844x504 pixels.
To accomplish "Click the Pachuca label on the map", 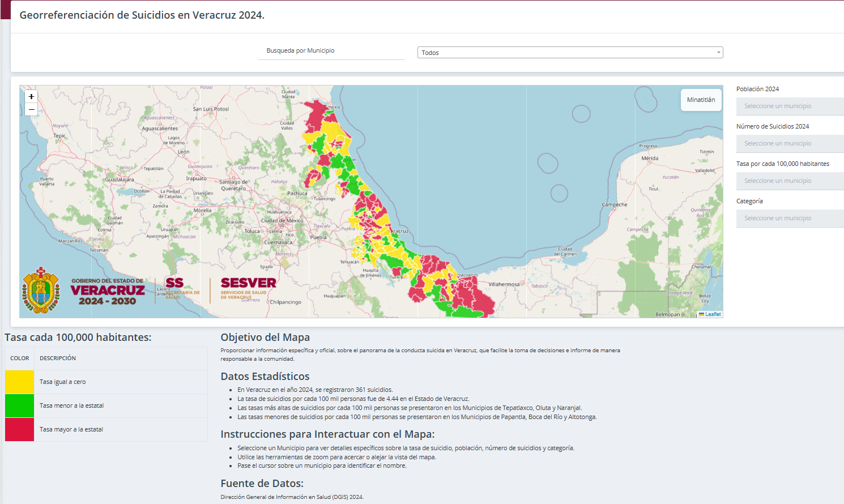I will 297,194.
